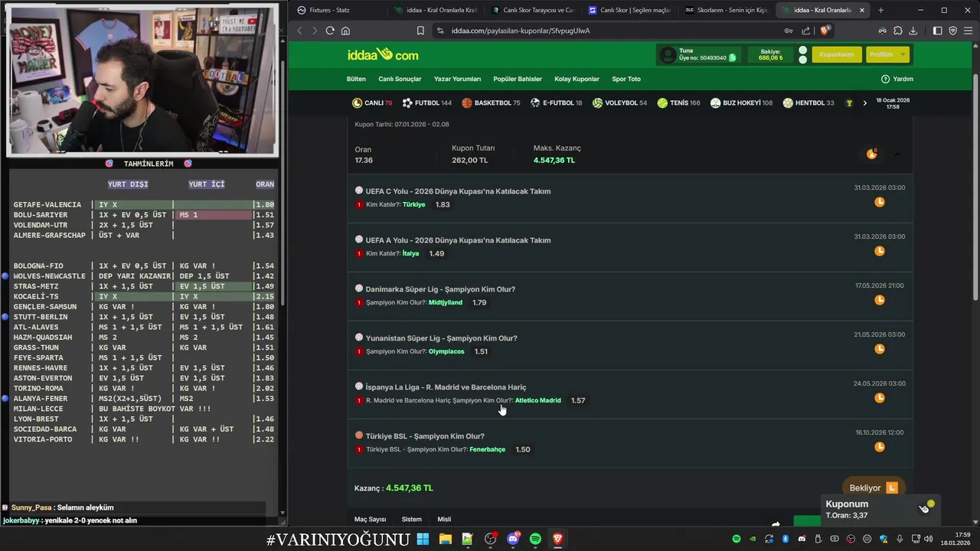Open the browser extensions puzzle icon

tap(898, 31)
